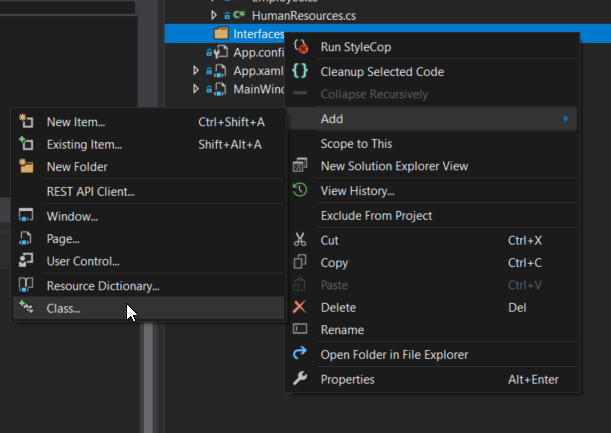Expand the App.xaml tree node arrow
The width and height of the screenshot is (611, 433).
197,71
